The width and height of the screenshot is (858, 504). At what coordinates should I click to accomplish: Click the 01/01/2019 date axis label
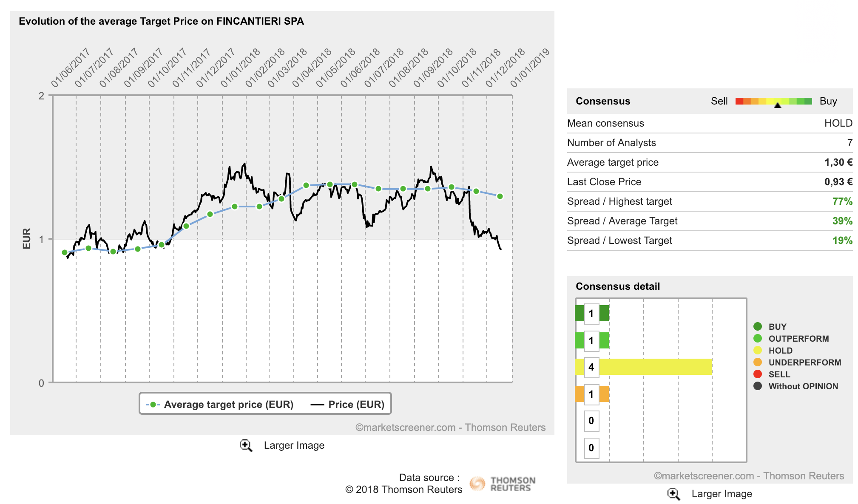[530, 68]
